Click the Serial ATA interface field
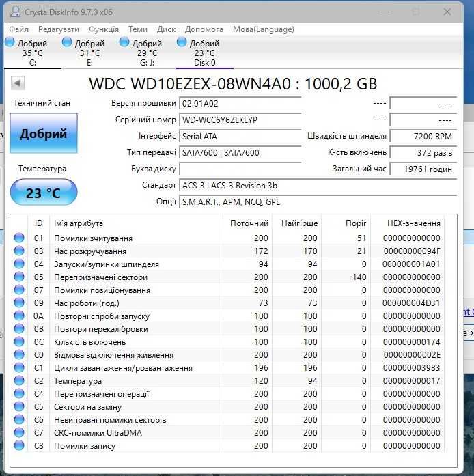The width and height of the screenshot is (474, 476). tap(240, 137)
